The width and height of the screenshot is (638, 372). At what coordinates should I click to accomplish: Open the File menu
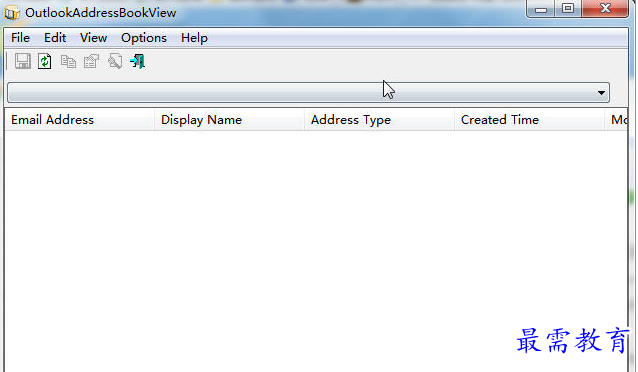pos(20,38)
